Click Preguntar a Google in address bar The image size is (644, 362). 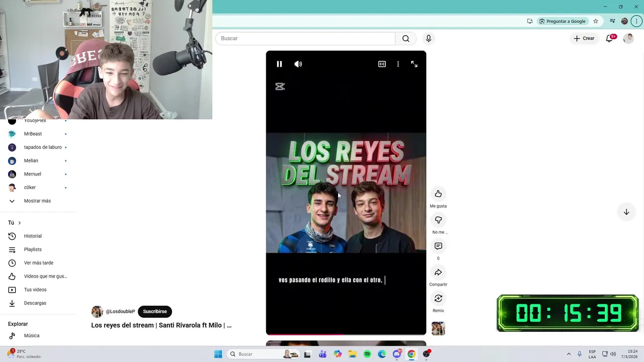[x=562, y=21]
